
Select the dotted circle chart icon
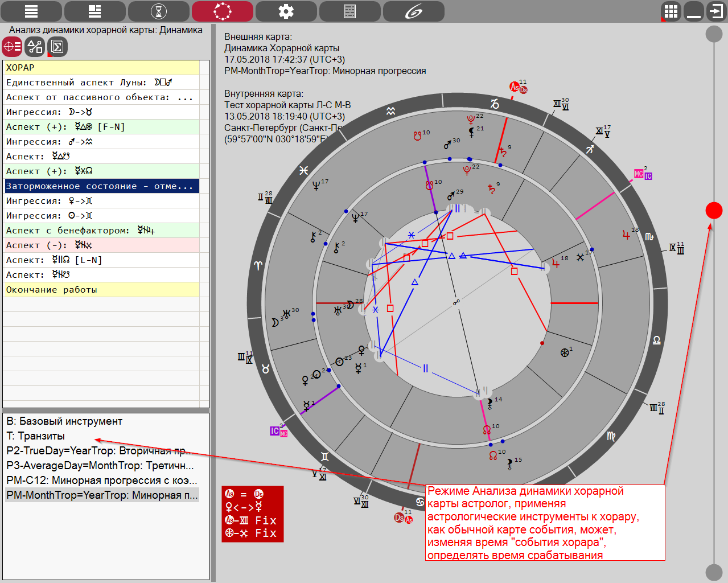click(x=223, y=11)
